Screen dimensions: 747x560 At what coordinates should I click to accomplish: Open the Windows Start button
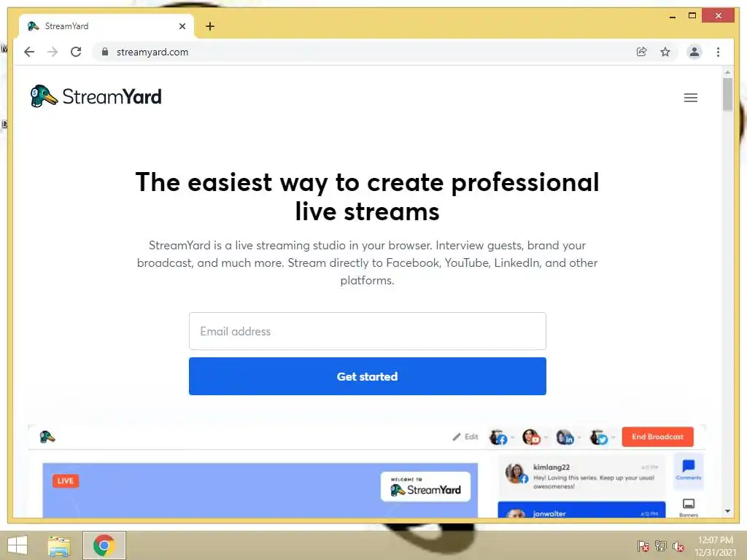point(18,545)
